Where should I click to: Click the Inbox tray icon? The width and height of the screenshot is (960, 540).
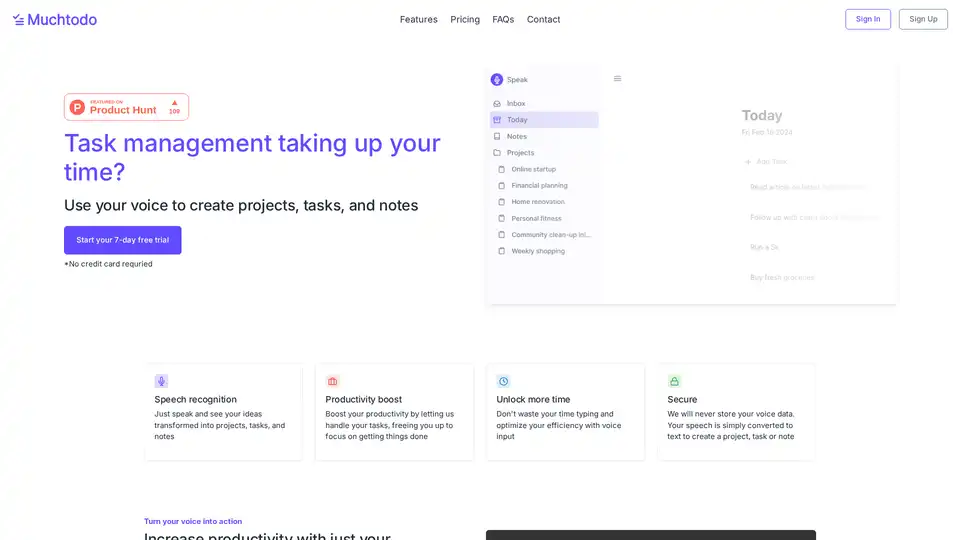pos(497,104)
